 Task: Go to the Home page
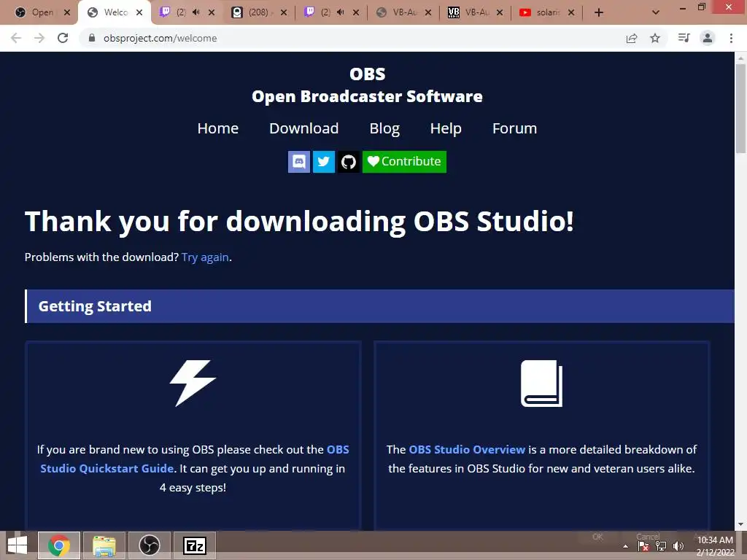tap(217, 128)
